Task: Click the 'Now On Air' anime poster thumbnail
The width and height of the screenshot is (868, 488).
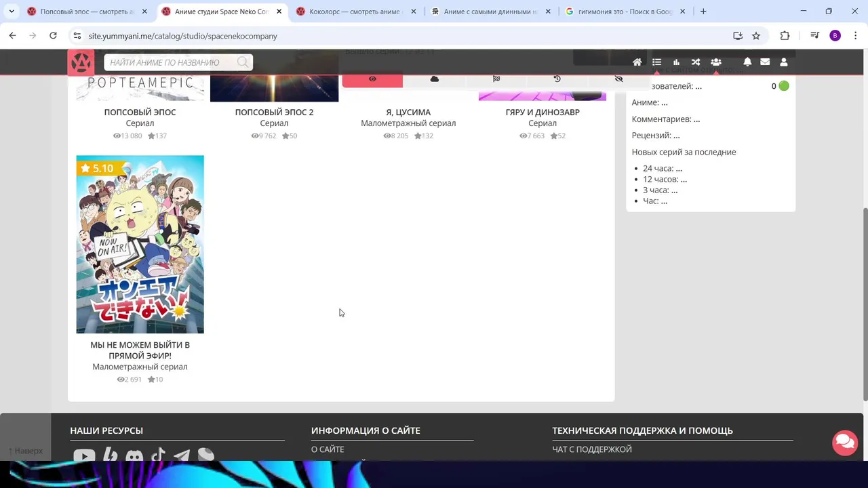Action: pyautogui.click(x=140, y=244)
